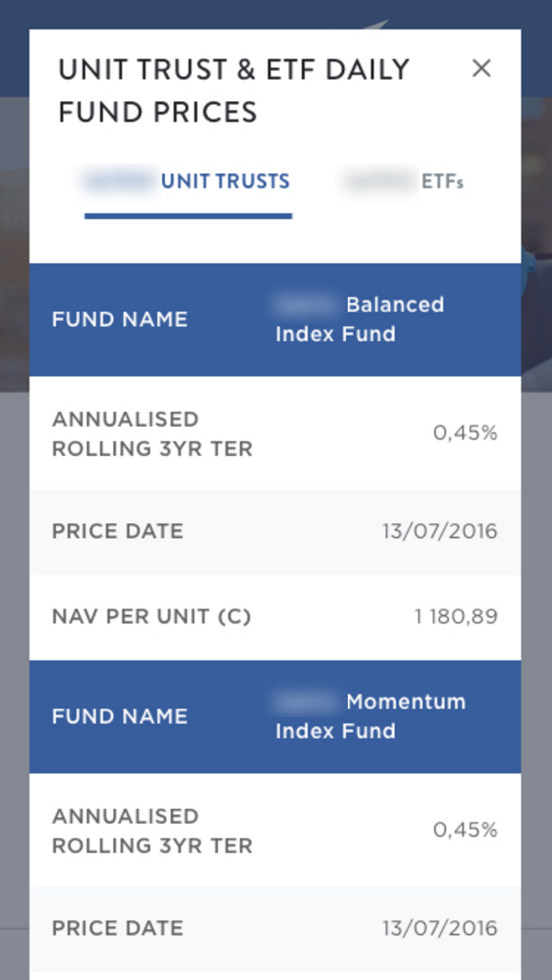Click the Price Date label for Momentum fund
Viewport: 552px width, 980px height.
click(118, 929)
